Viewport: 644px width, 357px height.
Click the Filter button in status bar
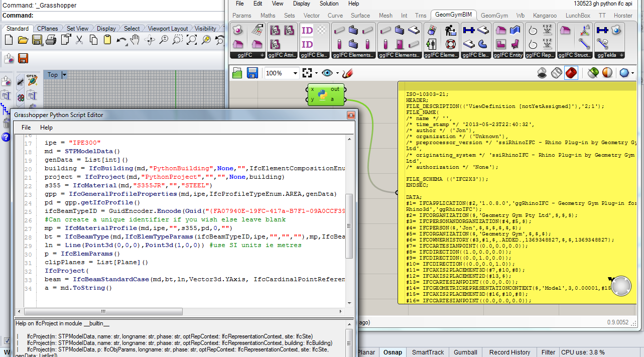(548, 352)
